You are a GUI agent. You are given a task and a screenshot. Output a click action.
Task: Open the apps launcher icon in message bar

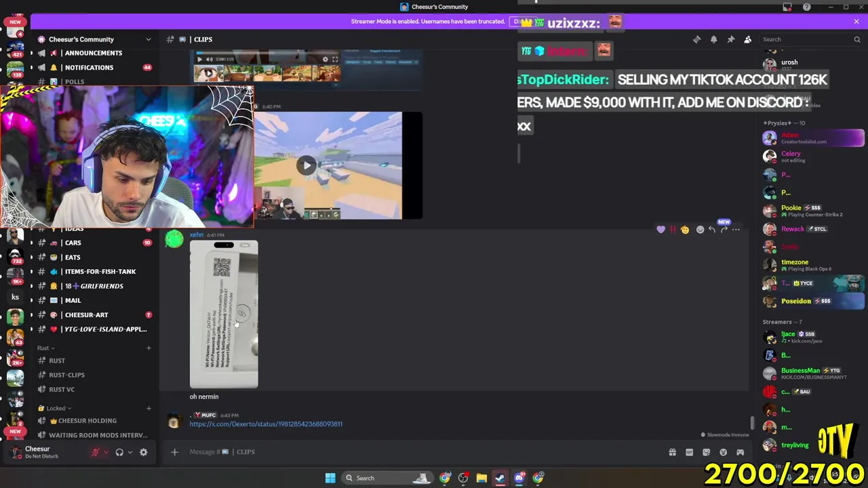[740, 452]
